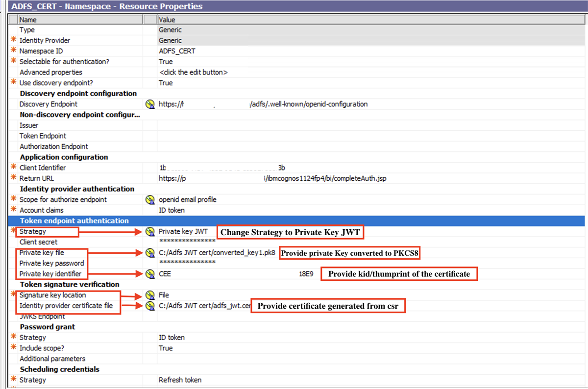Click the completeAuth.jsp Return URL value
The height and width of the screenshot is (389, 588).
272,178
